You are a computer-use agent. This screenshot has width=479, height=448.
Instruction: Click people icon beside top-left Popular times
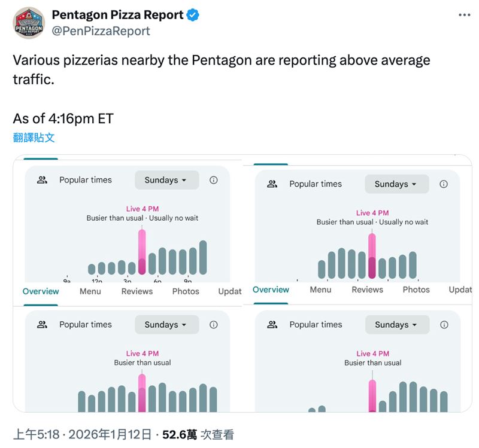click(x=42, y=180)
